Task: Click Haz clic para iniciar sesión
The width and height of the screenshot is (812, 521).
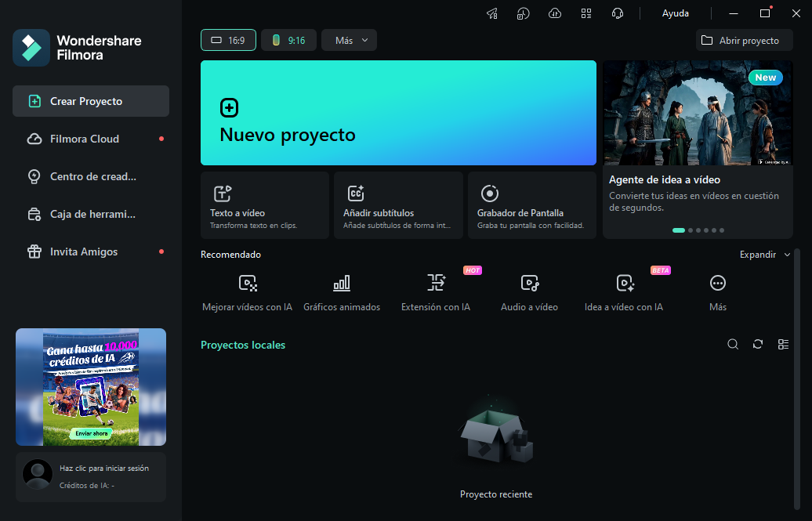Action: pos(104,469)
